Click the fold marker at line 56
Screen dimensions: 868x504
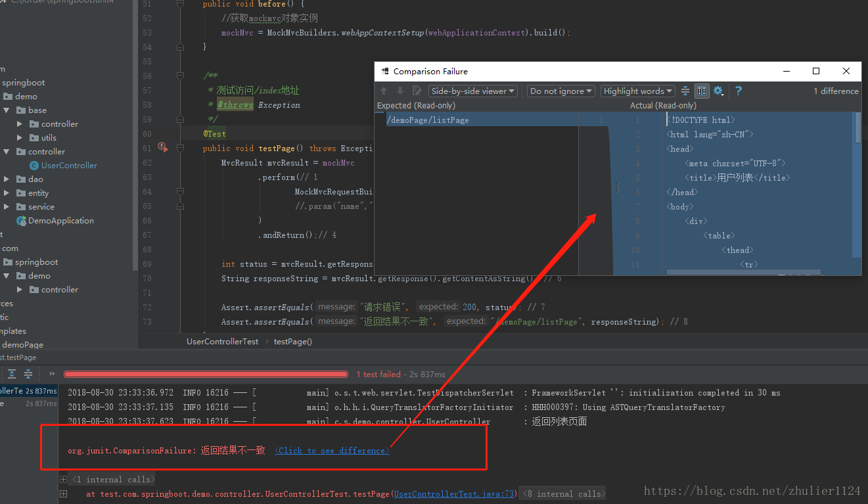point(180,76)
